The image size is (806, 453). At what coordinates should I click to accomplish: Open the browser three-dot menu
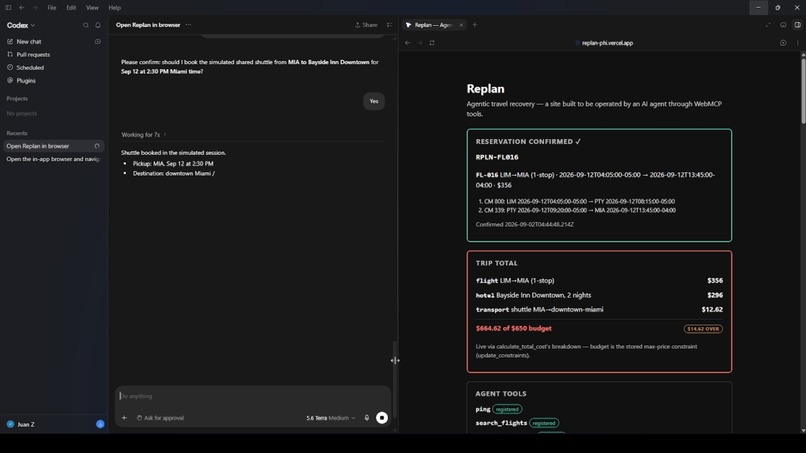797,43
